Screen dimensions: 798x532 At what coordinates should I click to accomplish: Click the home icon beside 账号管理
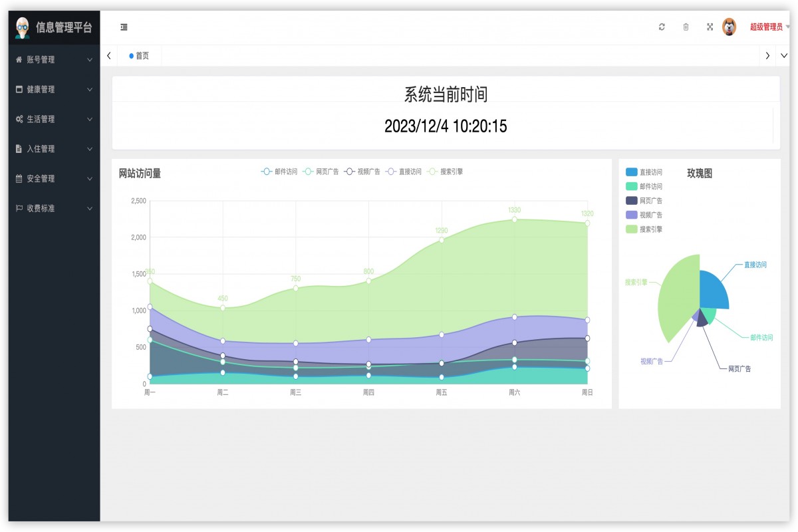pyautogui.click(x=20, y=59)
